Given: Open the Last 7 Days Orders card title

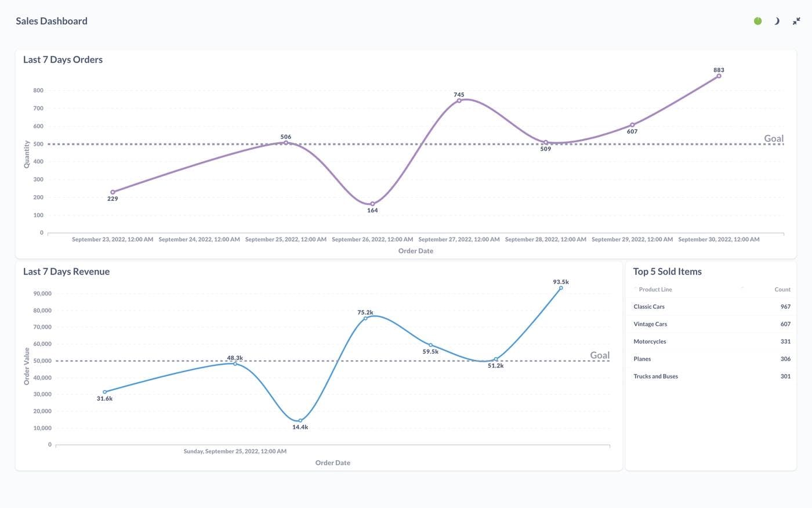Looking at the screenshot, I should tap(63, 59).
